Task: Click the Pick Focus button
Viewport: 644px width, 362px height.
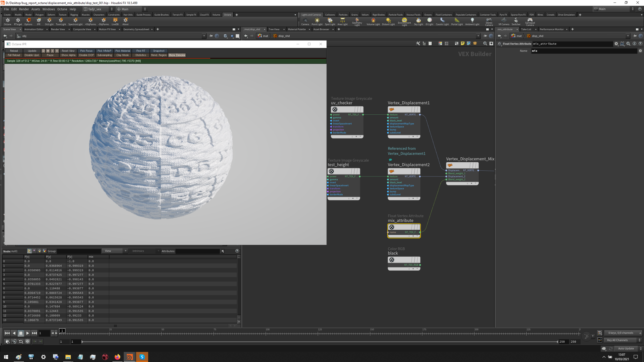Action: (86, 51)
